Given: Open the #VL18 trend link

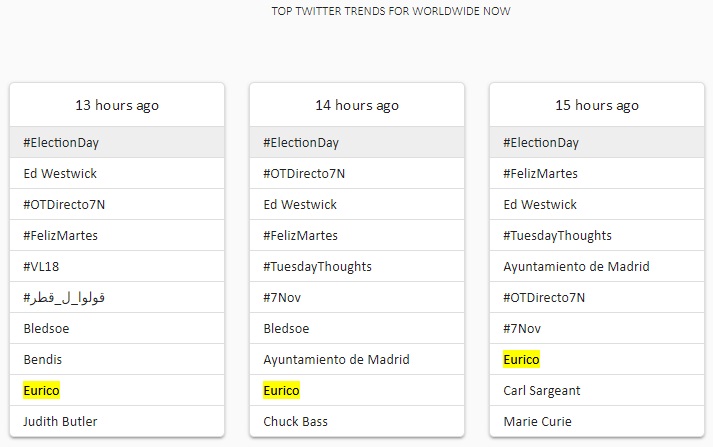Looking at the screenshot, I should pos(40,266).
